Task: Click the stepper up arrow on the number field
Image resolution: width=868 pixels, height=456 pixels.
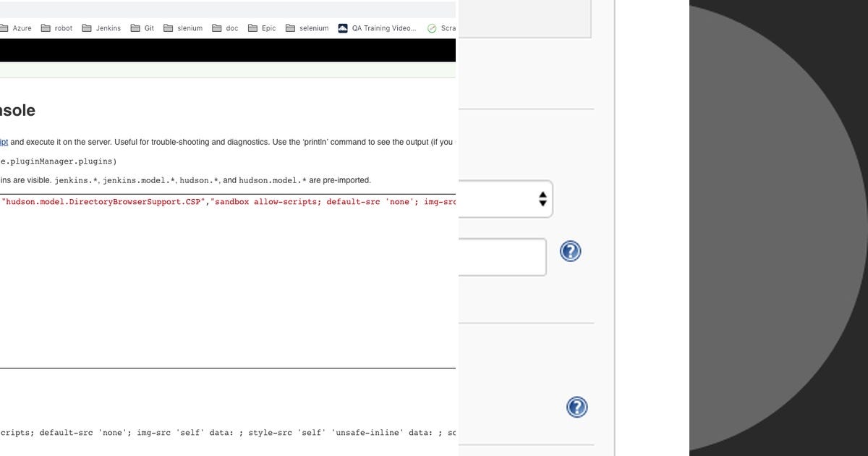Action: click(542, 195)
